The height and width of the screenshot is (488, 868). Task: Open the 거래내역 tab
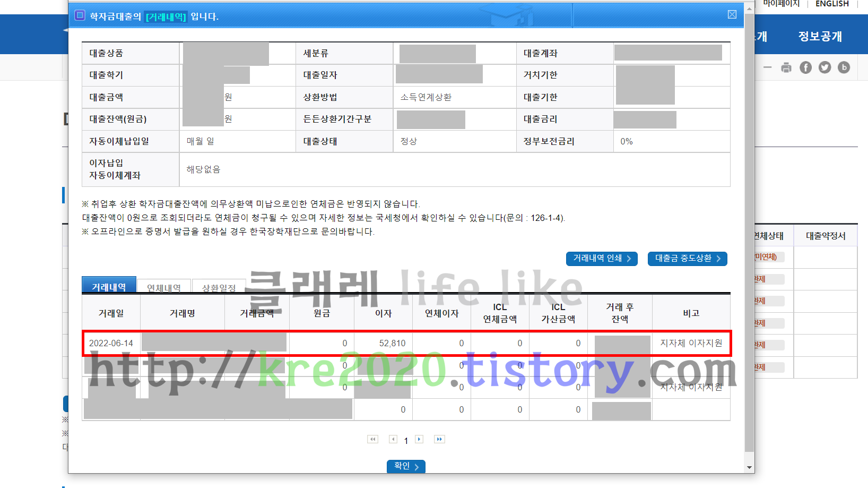coord(109,285)
